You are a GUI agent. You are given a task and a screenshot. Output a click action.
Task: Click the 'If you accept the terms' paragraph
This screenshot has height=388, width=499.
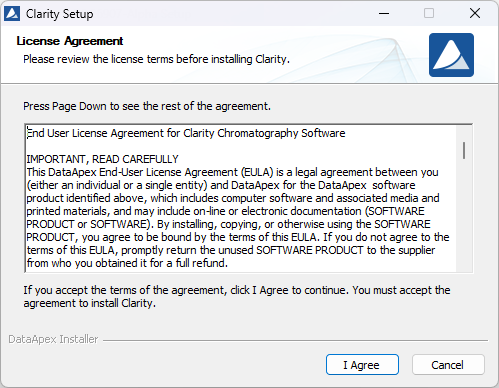[237, 296]
